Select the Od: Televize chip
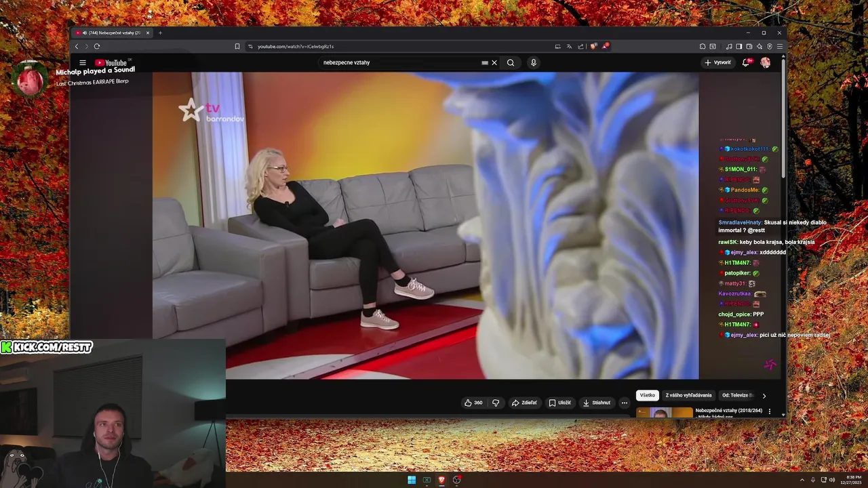 point(738,395)
